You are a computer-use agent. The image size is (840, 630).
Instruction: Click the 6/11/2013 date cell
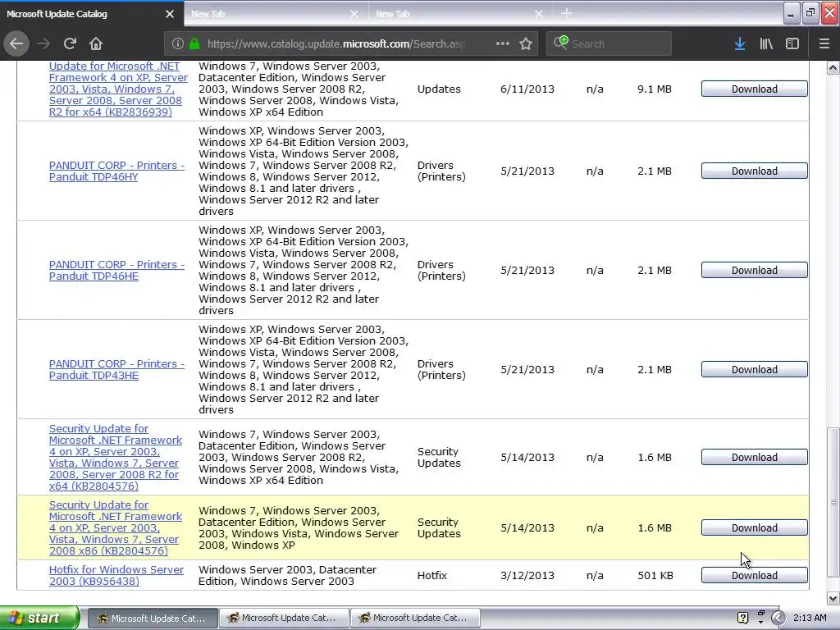[x=527, y=89]
